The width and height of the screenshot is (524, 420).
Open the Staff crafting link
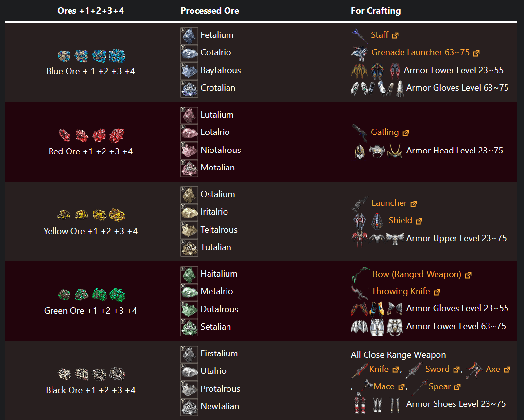(384, 35)
